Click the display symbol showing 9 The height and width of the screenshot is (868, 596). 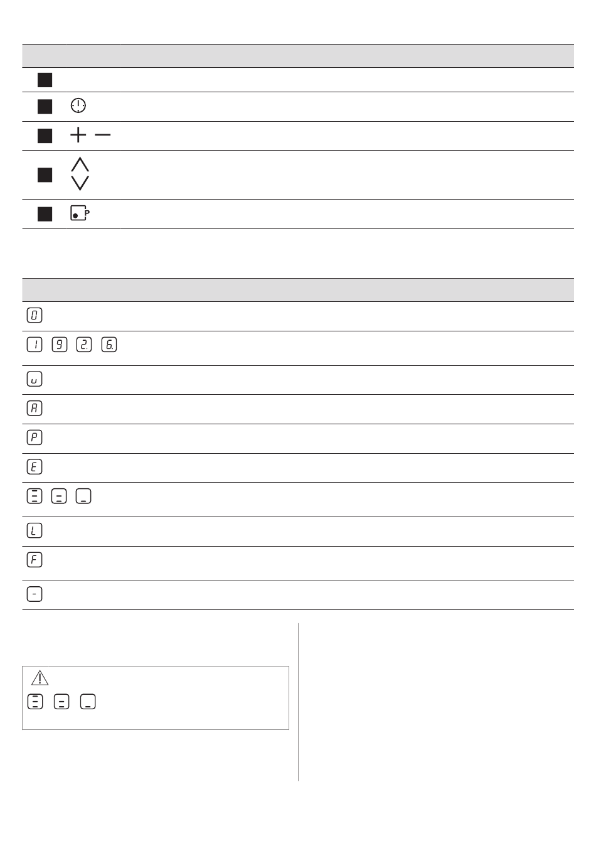point(60,345)
